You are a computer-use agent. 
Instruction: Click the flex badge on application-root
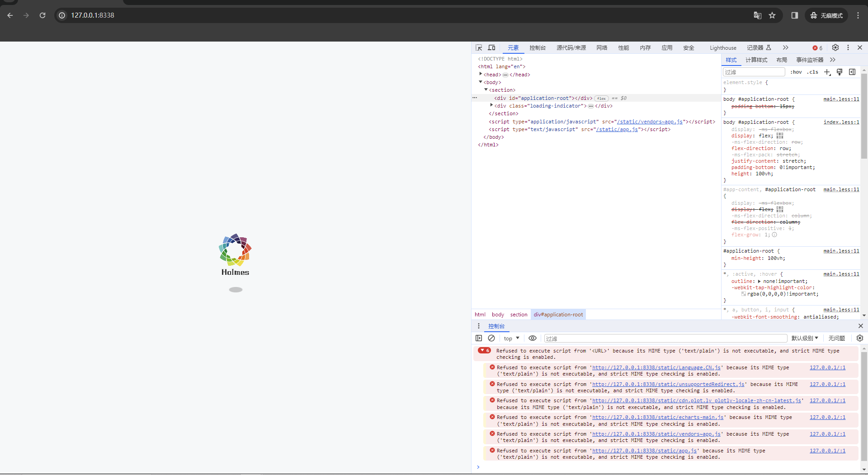601,98
